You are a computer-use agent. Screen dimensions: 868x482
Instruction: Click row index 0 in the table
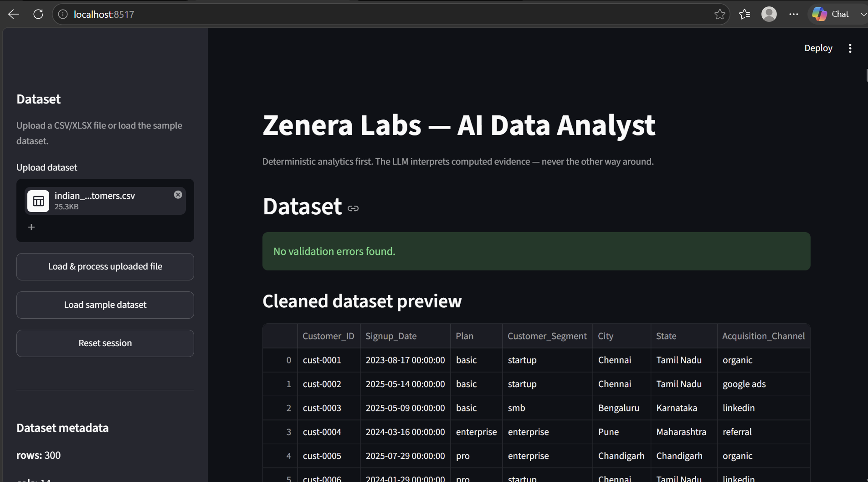point(280,360)
